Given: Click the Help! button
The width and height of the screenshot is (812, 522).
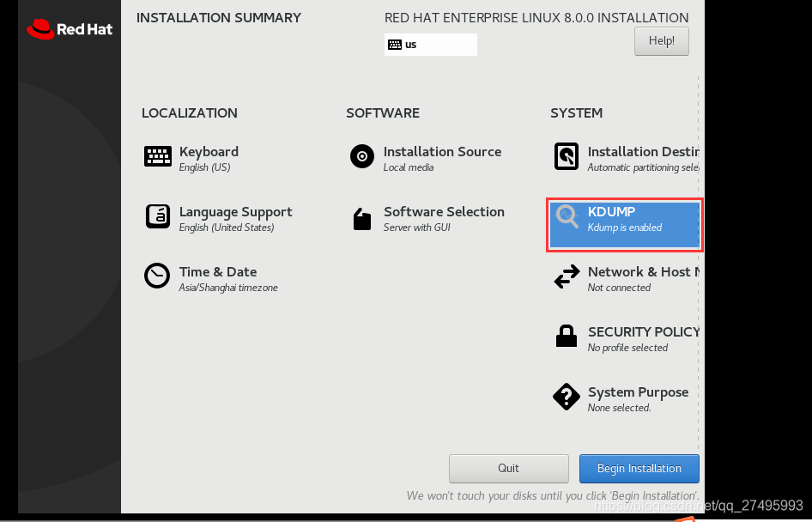Looking at the screenshot, I should click(x=661, y=41).
